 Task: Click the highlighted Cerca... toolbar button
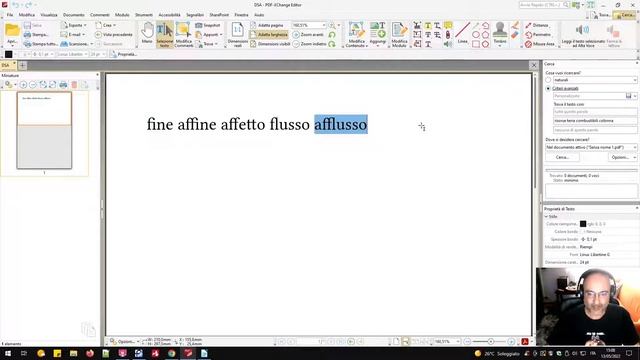(x=624, y=15)
